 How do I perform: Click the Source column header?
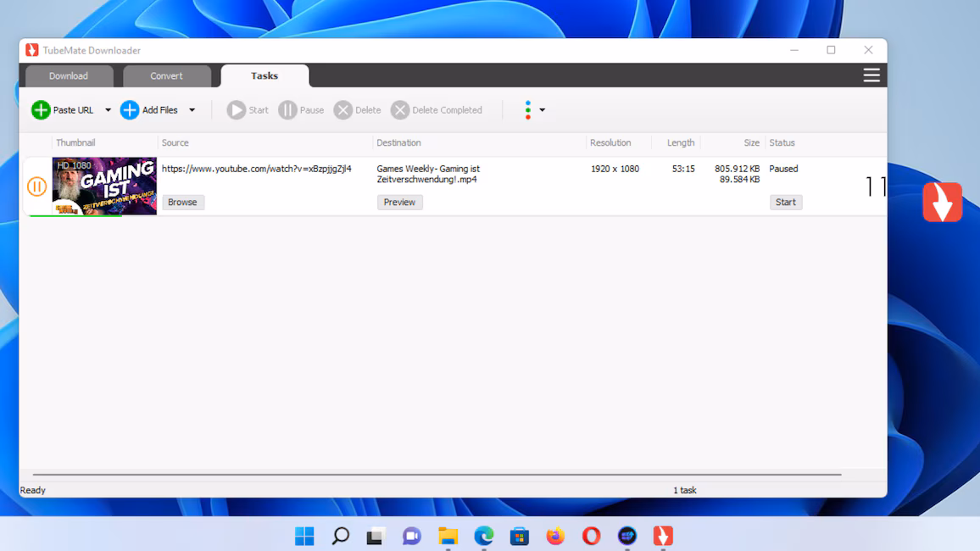coord(175,143)
